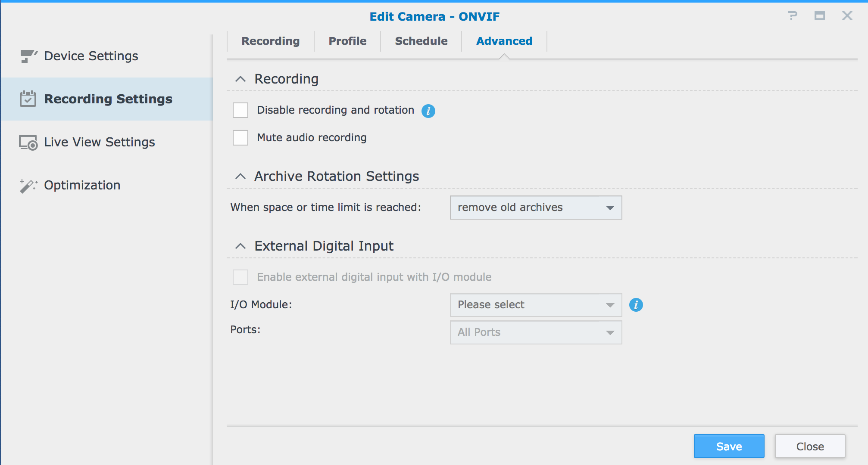The width and height of the screenshot is (868, 465).
Task: Click the Recording Settings calendar icon
Action: click(x=28, y=99)
